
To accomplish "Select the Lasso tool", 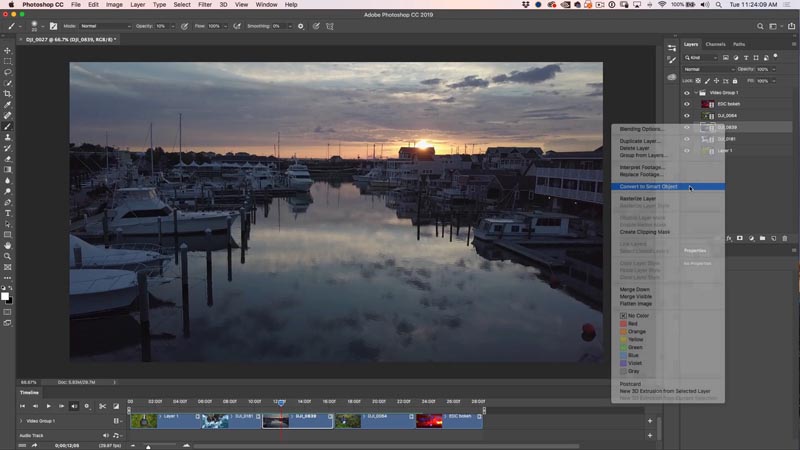I will pyautogui.click(x=7, y=72).
